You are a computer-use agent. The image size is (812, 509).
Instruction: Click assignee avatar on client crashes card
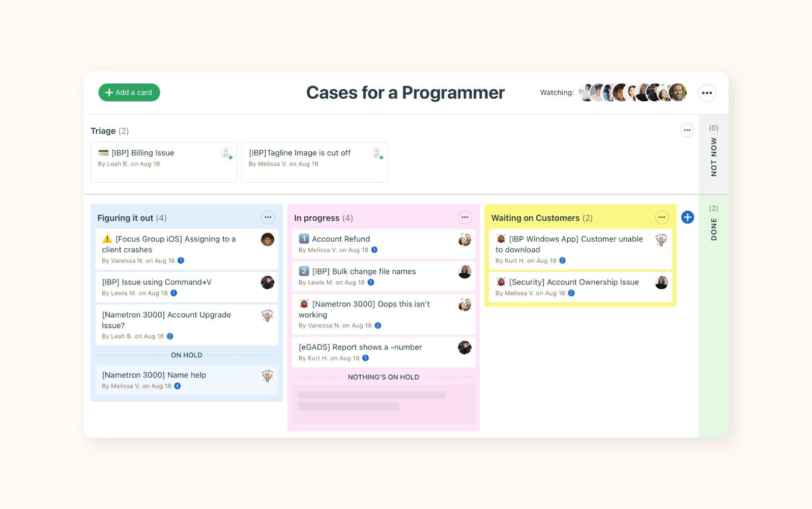coord(268,239)
